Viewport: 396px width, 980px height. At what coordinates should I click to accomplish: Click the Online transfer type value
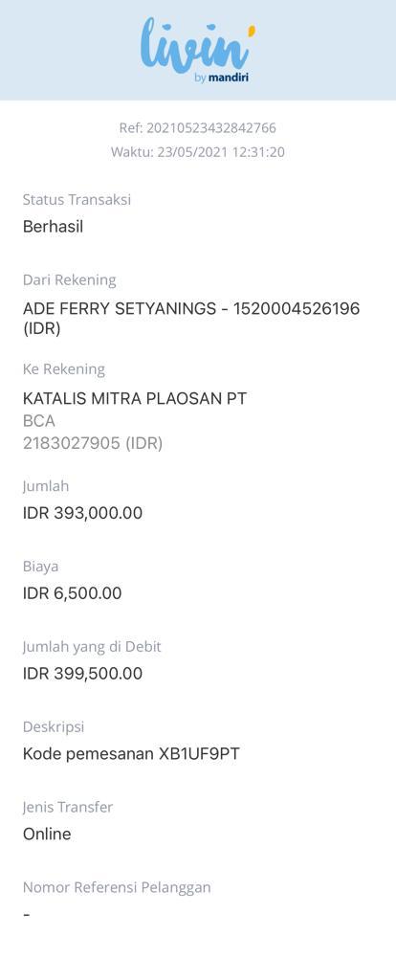[47, 835]
